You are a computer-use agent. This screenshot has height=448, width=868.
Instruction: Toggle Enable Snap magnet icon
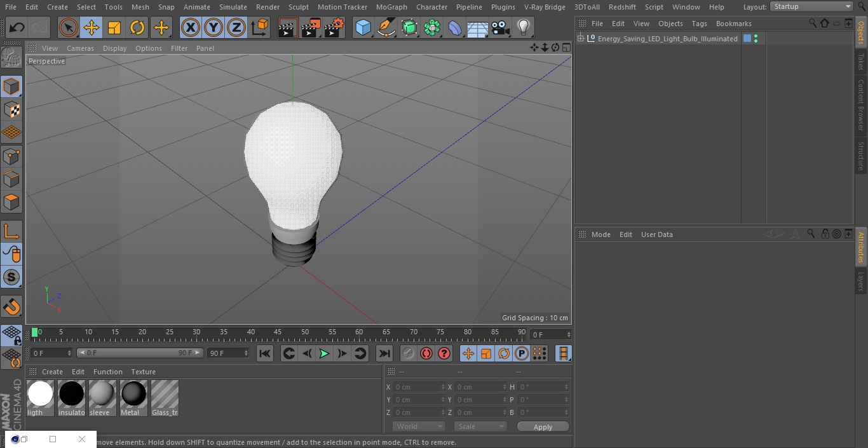[11, 307]
